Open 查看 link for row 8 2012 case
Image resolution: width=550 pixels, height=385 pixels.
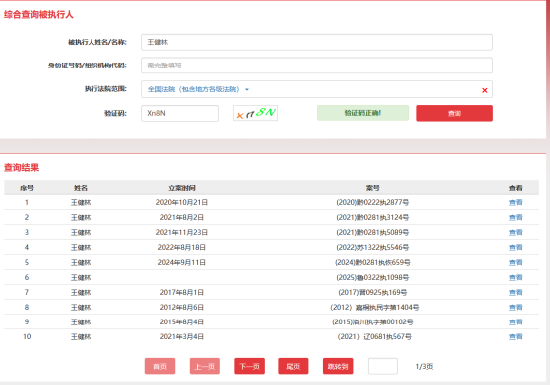click(516, 308)
